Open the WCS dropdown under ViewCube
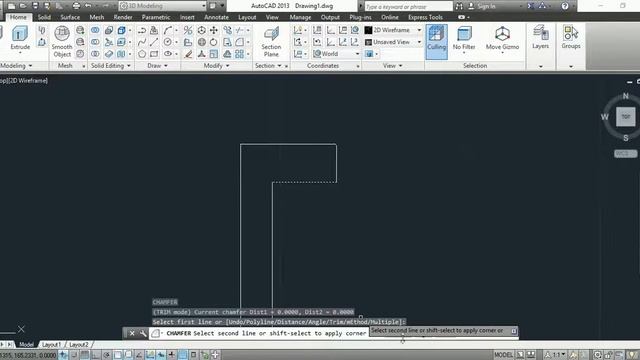640x360 pixels. click(x=625, y=154)
